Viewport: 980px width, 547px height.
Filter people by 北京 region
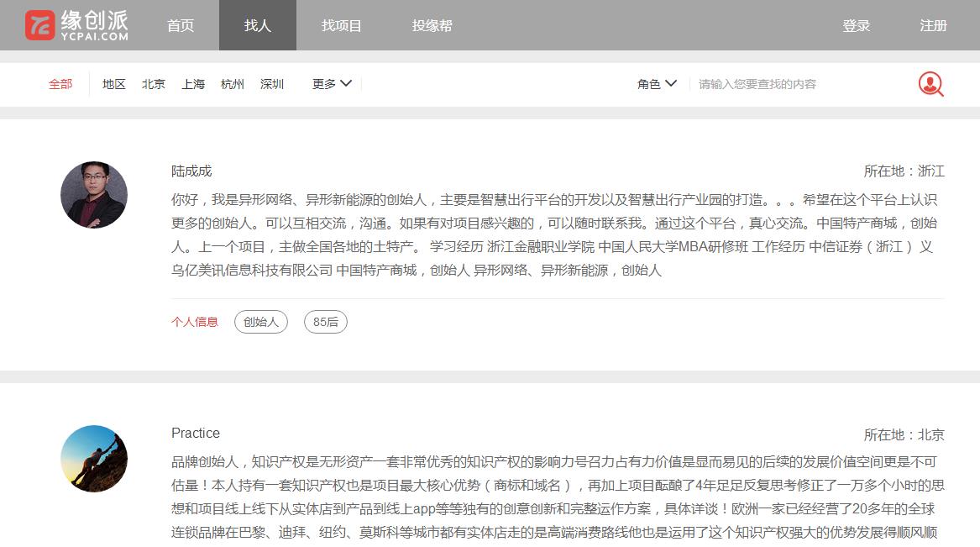tap(153, 84)
